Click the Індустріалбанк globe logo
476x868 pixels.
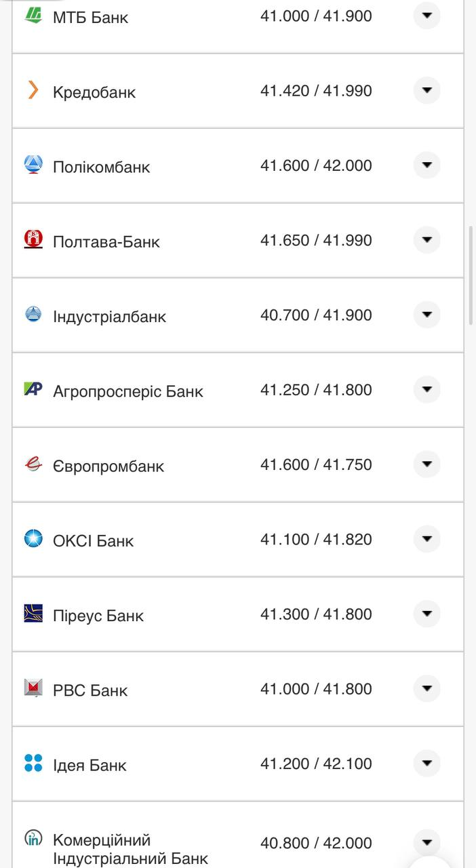33,315
